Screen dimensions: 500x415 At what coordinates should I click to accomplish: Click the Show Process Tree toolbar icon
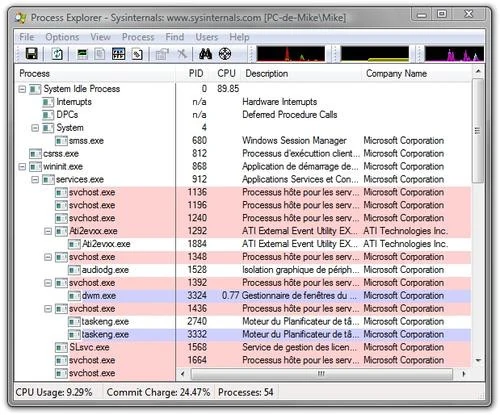point(100,54)
